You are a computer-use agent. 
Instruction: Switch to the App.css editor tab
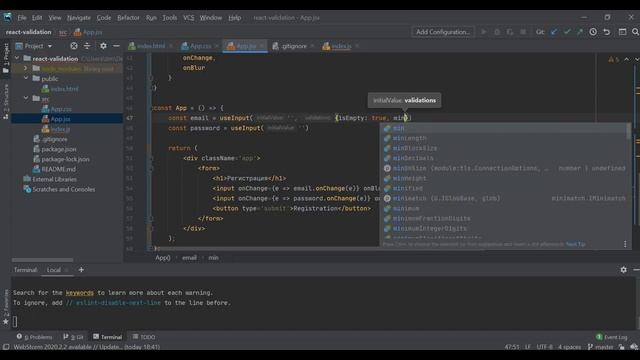click(x=200, y=46)
